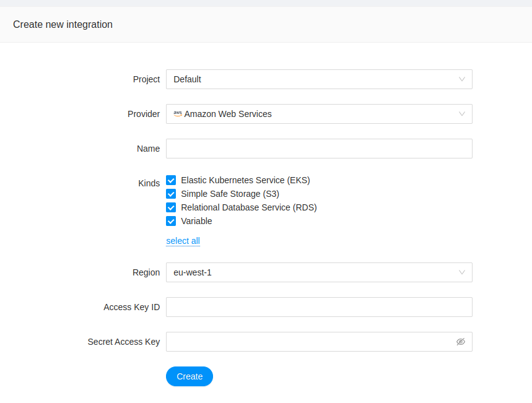Viewport: 532px width, 403px height.
Task: Uncheck Relational Database Service (RDS)
Action: pyautogui.click(x=171, y=207)
